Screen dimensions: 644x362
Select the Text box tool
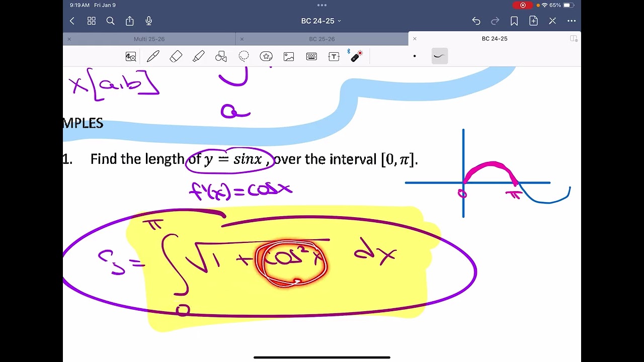tap(334, 56)
